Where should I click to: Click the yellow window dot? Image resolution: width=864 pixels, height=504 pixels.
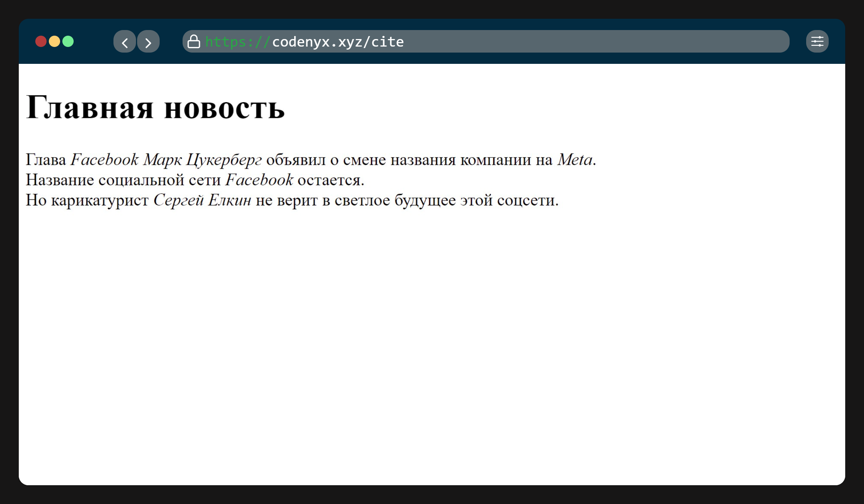tap(54, 41)
